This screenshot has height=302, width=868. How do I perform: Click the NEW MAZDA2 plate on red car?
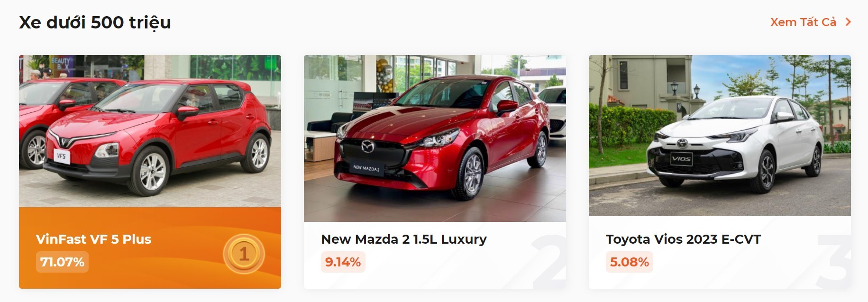coord(366,168)
